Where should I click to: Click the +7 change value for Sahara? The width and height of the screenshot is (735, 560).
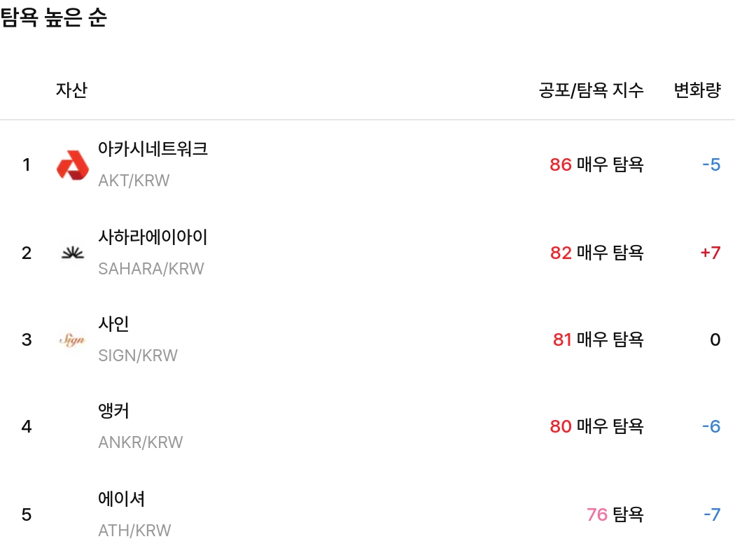(710, 253)
